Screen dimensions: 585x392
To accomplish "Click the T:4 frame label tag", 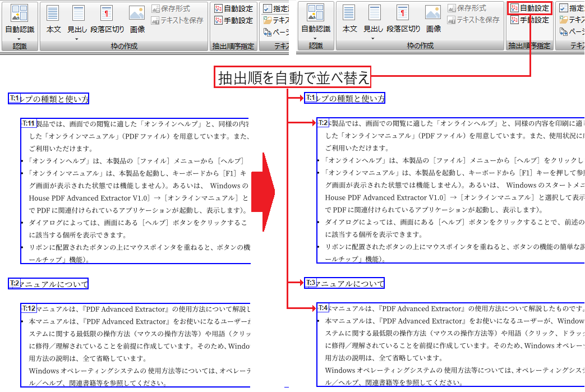I will 323,308.
